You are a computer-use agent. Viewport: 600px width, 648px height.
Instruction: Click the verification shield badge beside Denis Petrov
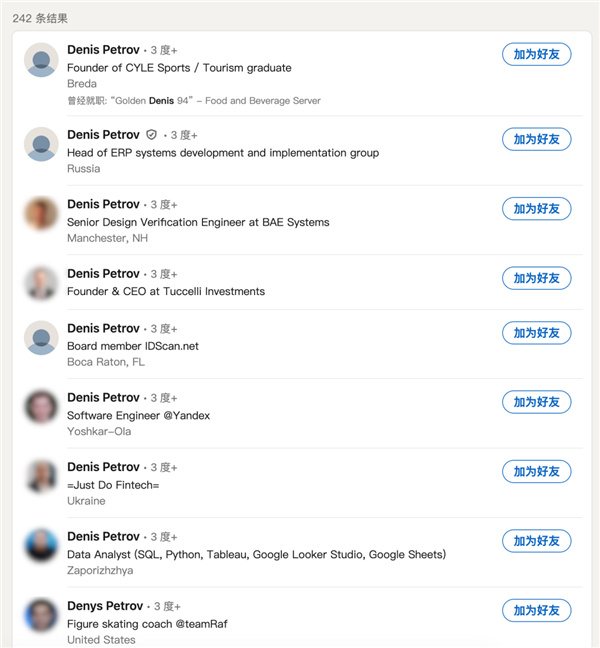pos(152,135)
